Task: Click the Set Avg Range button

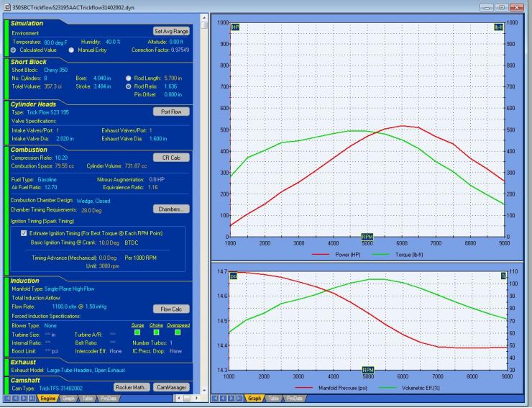Action: pyautogui.click(x=171, y=31)
